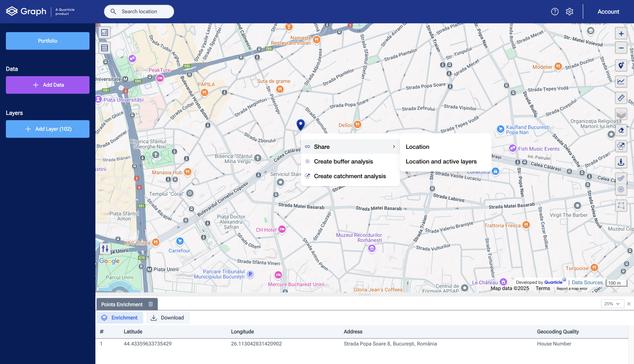Click the Quarticle developer link
Screen dimensions: 634x364
pos(553,282)
